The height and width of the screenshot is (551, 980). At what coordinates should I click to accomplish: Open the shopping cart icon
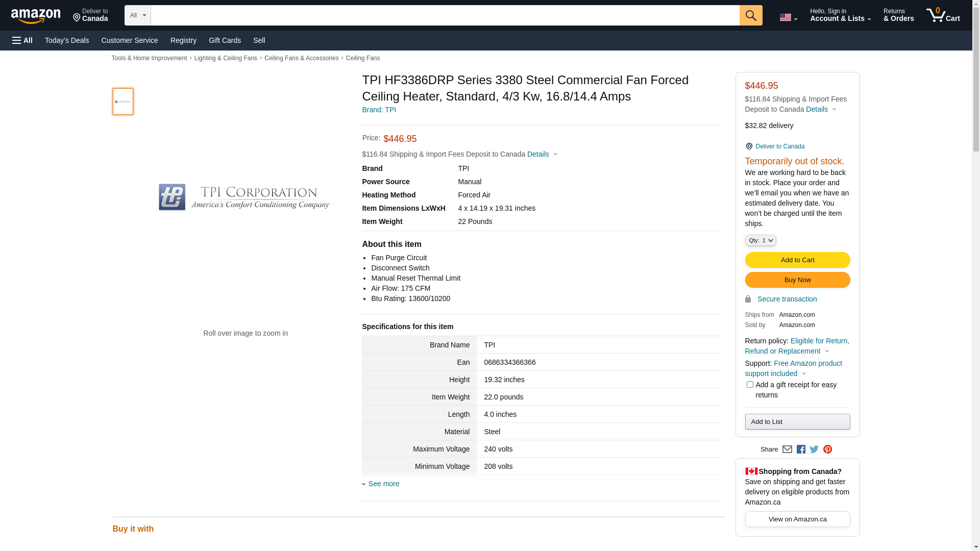(x=943, y=15)
